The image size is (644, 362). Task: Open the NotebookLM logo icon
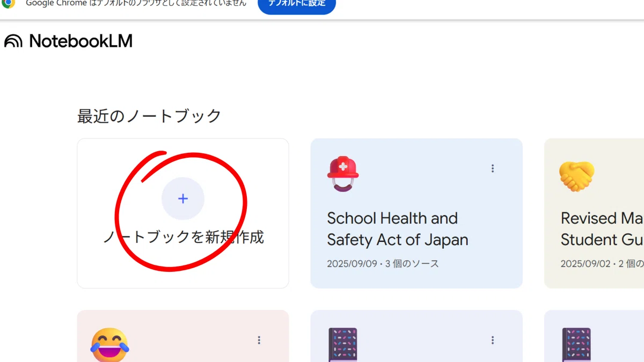click(13, 41)
